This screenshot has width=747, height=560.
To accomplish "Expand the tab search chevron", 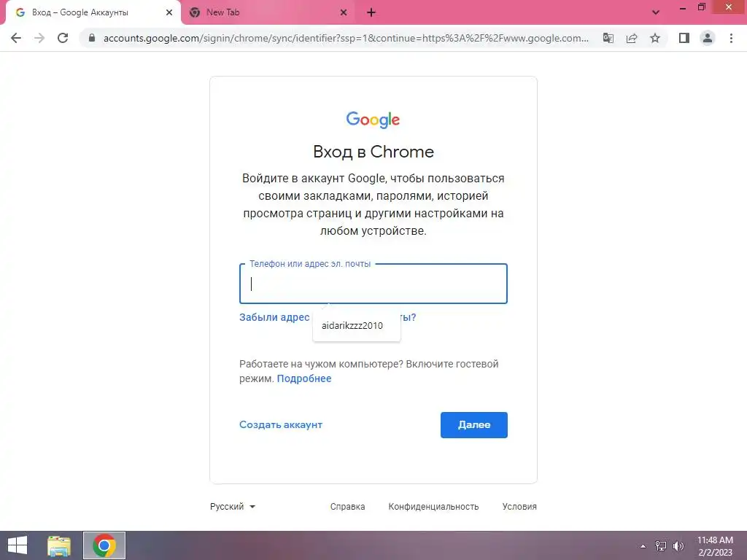I will [x=656, y=12].
